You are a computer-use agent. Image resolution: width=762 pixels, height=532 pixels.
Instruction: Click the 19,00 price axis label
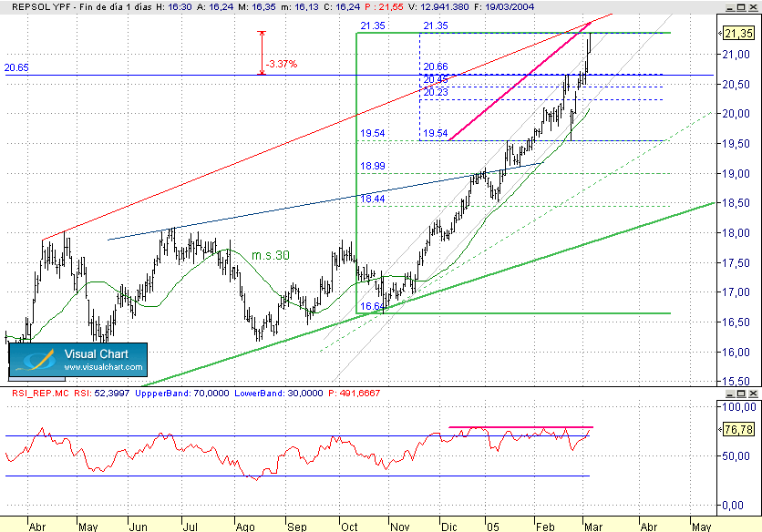[736, 174]
